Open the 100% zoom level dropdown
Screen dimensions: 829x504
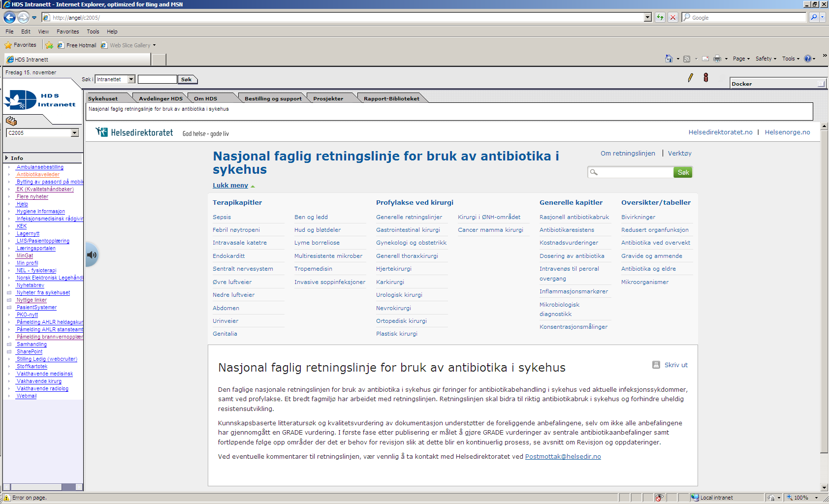pos(816,498)
